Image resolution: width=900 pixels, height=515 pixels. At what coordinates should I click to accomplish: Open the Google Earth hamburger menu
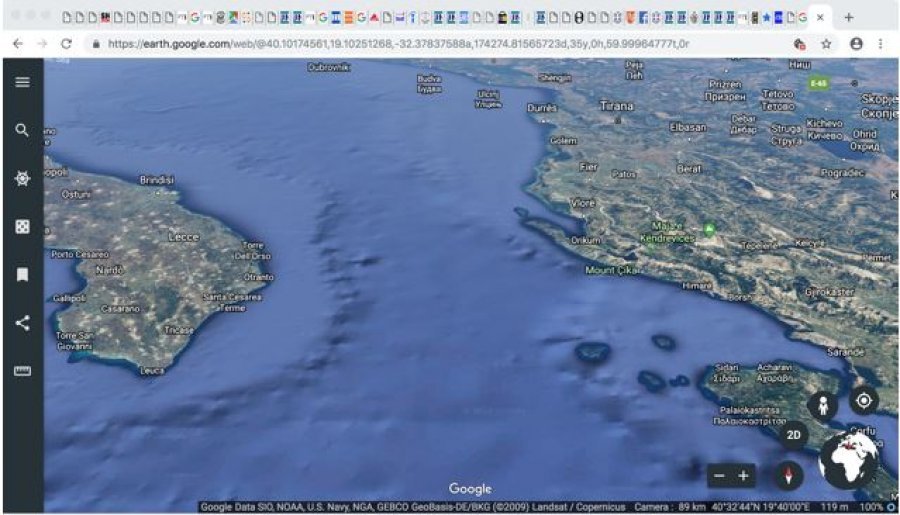22,82
